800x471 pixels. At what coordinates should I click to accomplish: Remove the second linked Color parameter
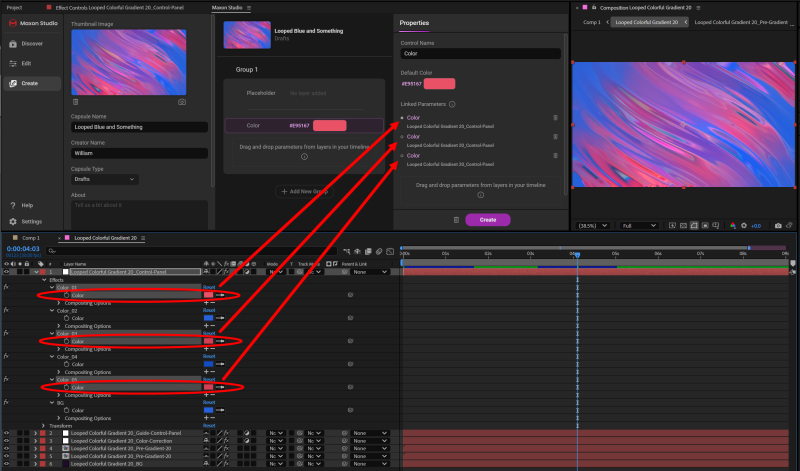pos(556,137)
